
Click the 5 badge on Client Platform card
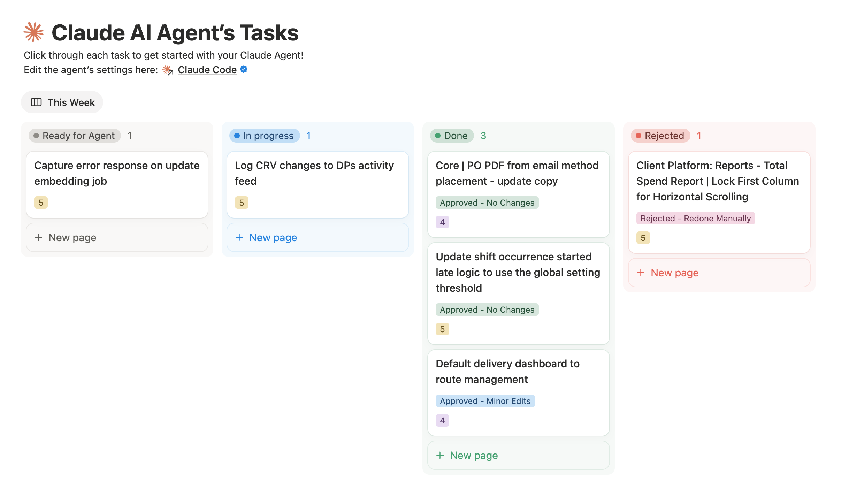coord(643,238)
